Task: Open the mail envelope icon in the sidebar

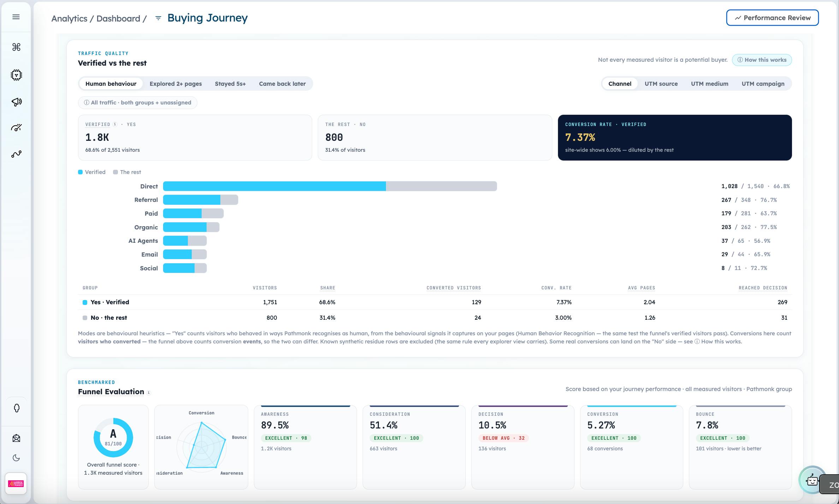Action: tap(16, 438)
